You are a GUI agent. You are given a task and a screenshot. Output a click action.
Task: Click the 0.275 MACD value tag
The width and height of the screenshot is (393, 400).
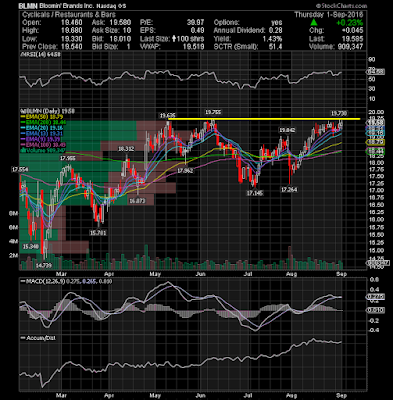coord(376,297)
